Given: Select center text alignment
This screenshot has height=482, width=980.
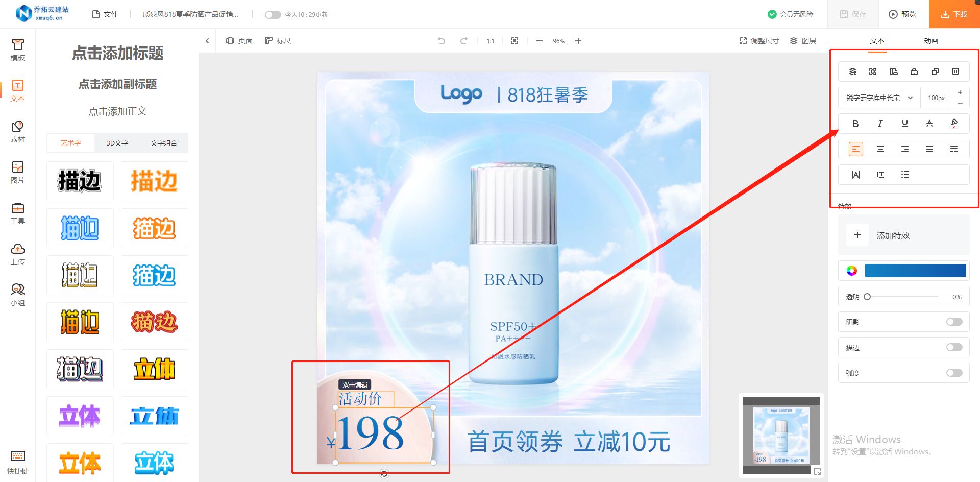Looking at the screenshot, I should [x=880, y=149].
